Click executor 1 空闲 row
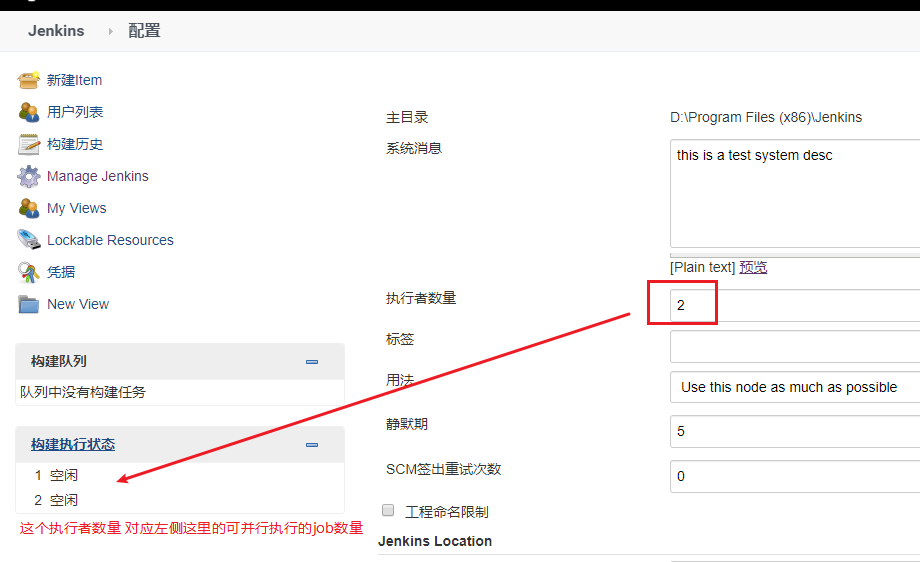The image size is (920, 562). pos(180,475)
